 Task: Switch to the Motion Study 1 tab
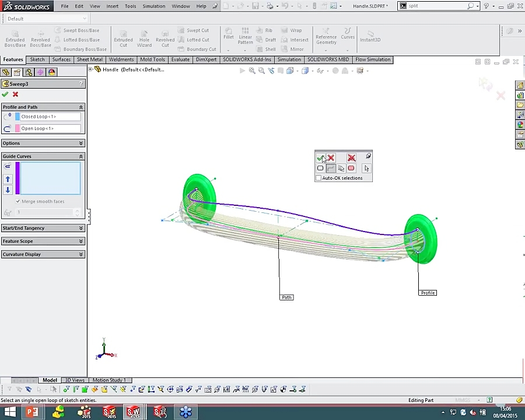coord(108,380)
